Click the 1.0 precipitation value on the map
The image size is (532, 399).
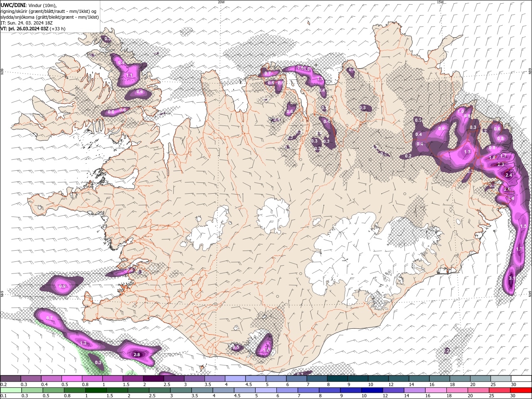(x=461, y=111)
